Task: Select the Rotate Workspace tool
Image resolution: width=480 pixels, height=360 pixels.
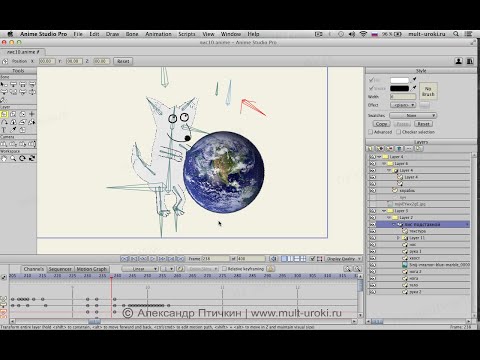Action: [23, 159]
